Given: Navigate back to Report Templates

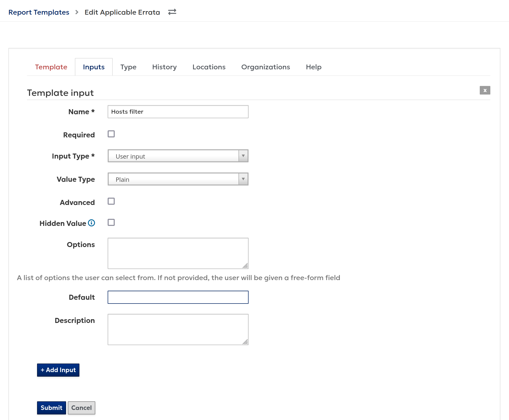Looking at the screenshot, I should [x=39, y=12].
